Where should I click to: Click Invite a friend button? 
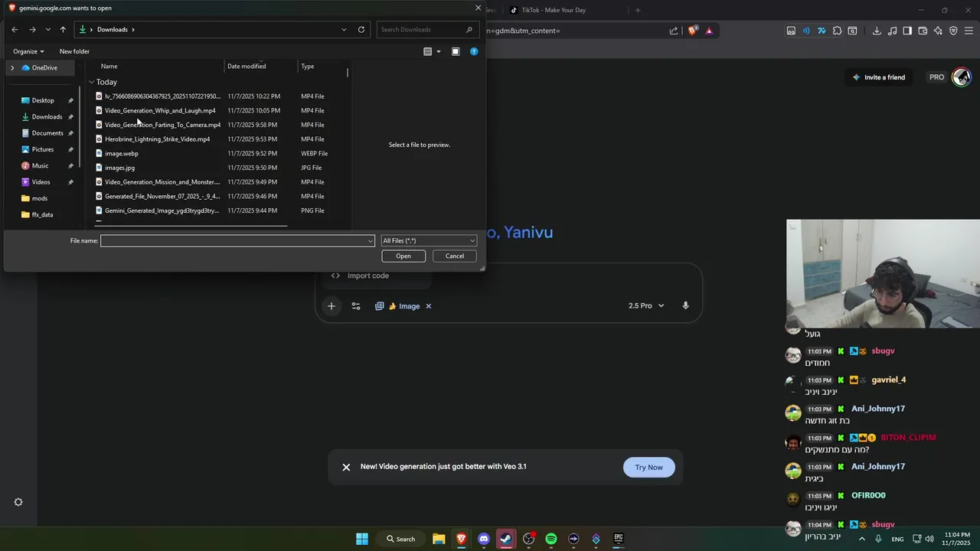(879, 77)
